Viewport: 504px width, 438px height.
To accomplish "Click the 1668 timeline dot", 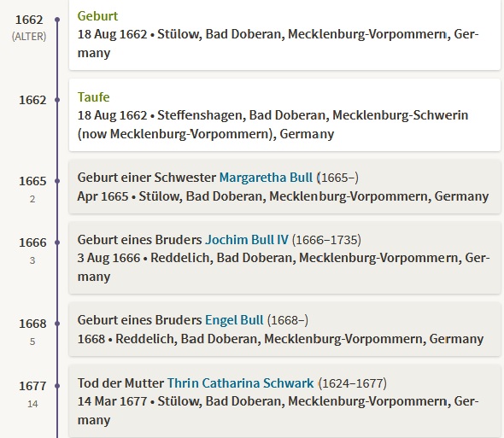I will (x=57, y=324).
